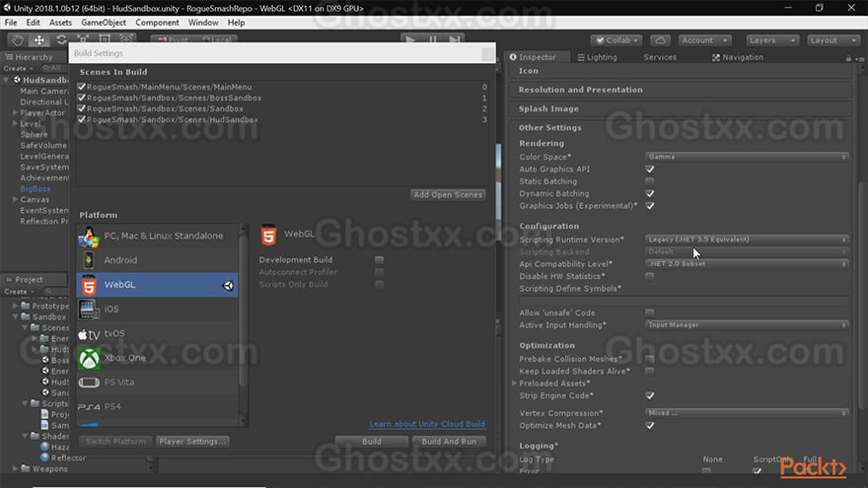Viewport: 868px width, 488px height.
Task: Open Vertex Compression dropdown
Action: (x=747, y=413)
